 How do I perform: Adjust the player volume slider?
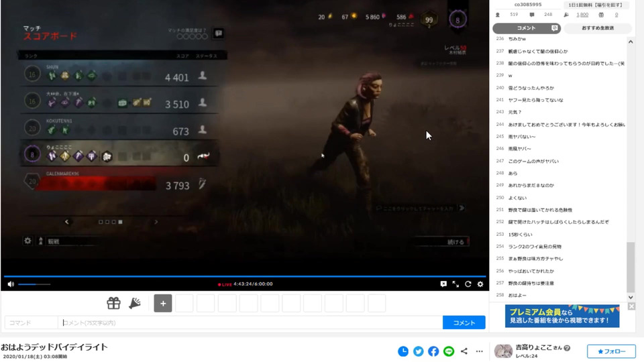tap(34, 284)
